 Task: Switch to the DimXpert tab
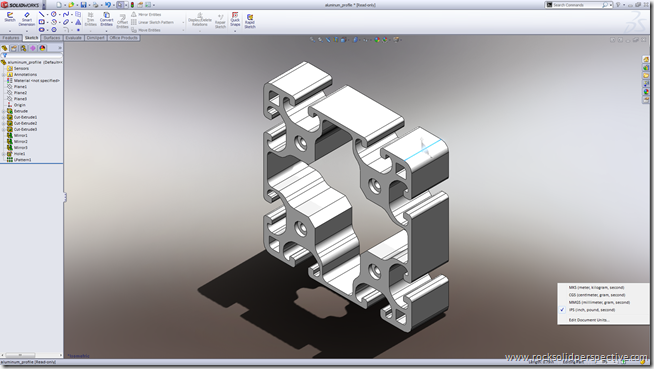[96, 38]
